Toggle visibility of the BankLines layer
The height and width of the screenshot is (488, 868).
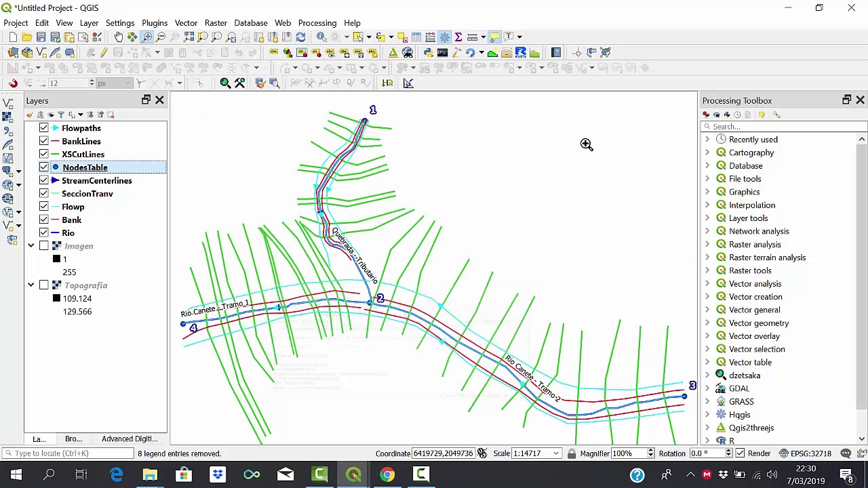(43, 141)
